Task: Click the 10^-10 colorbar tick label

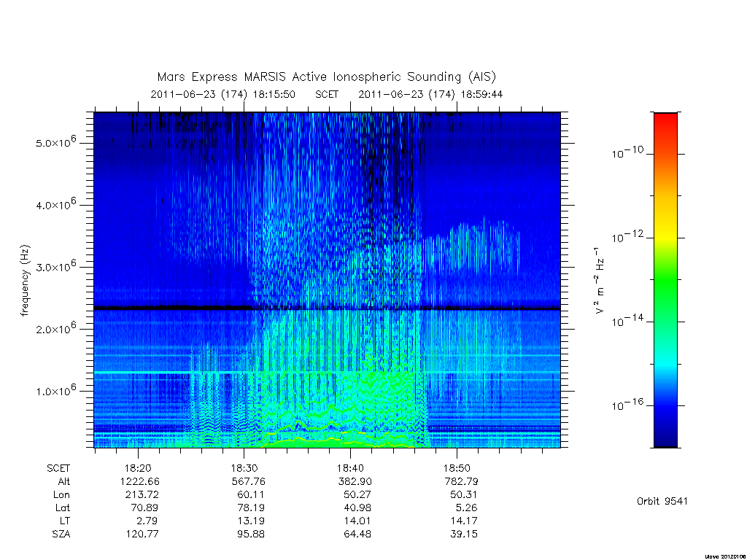Action: point(627,152)
